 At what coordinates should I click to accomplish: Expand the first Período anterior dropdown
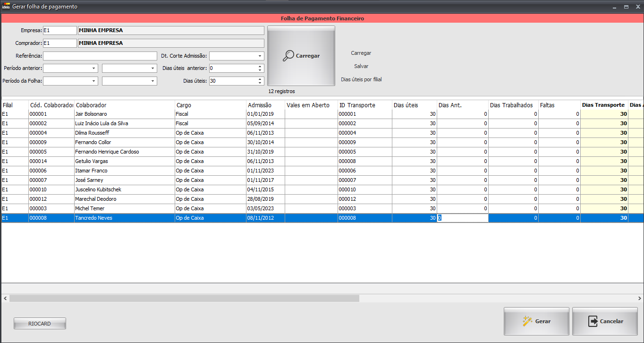tap(93, 68)
